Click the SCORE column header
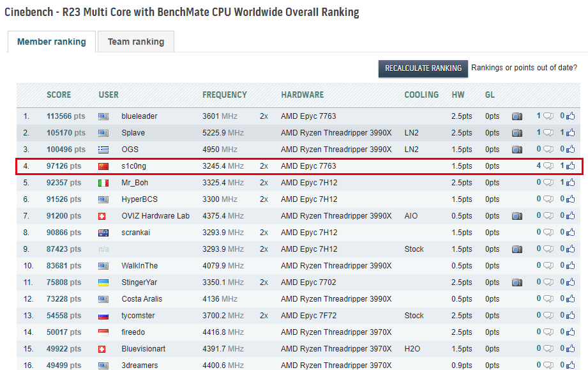Screen dimensions: 588x370 point(59,95)
